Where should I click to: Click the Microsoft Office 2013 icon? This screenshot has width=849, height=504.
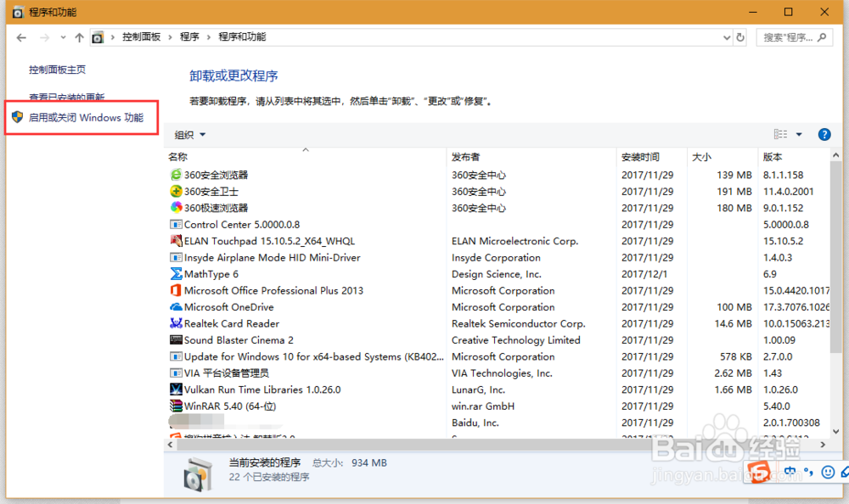click(x=176, y=290)
